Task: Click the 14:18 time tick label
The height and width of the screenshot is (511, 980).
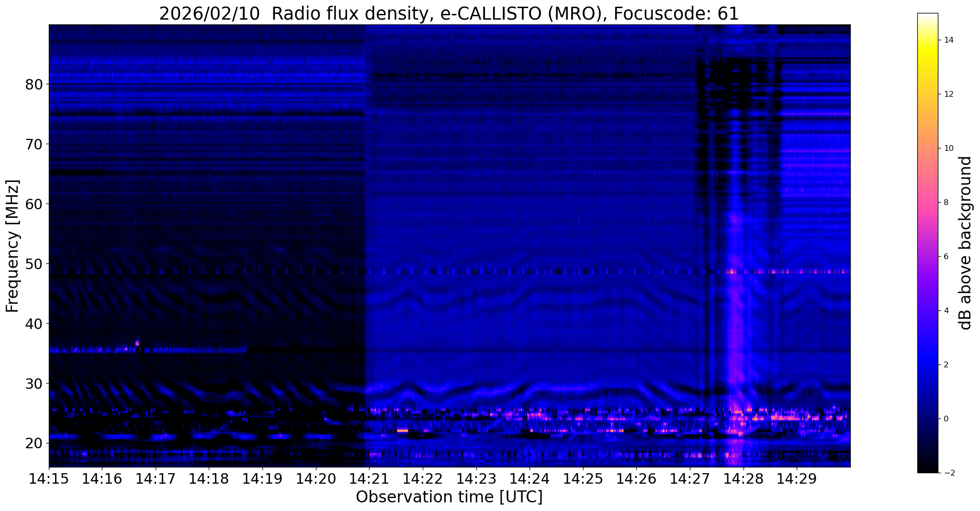Action: click(x=209, y=478)
